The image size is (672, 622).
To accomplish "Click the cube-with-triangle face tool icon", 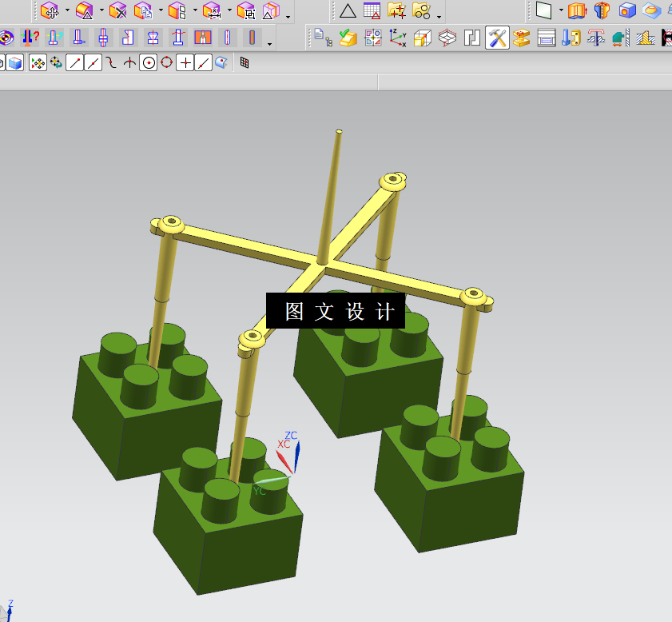I will (x=85, y=10).
